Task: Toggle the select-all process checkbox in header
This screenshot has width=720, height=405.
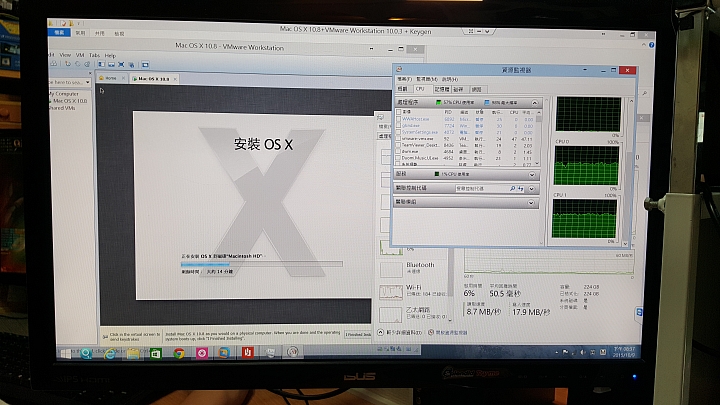Action: pyautogui.click(x=399, y=112)
